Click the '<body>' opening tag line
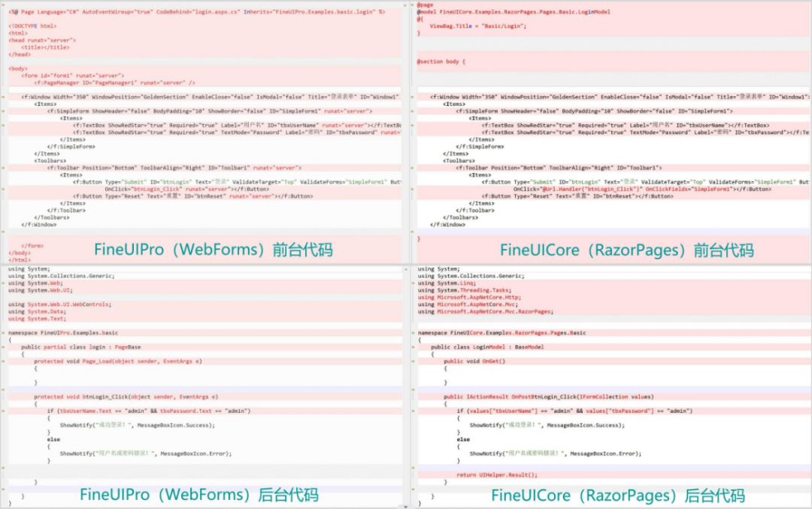The image size is (812, 509). click(x=18, y=68)
